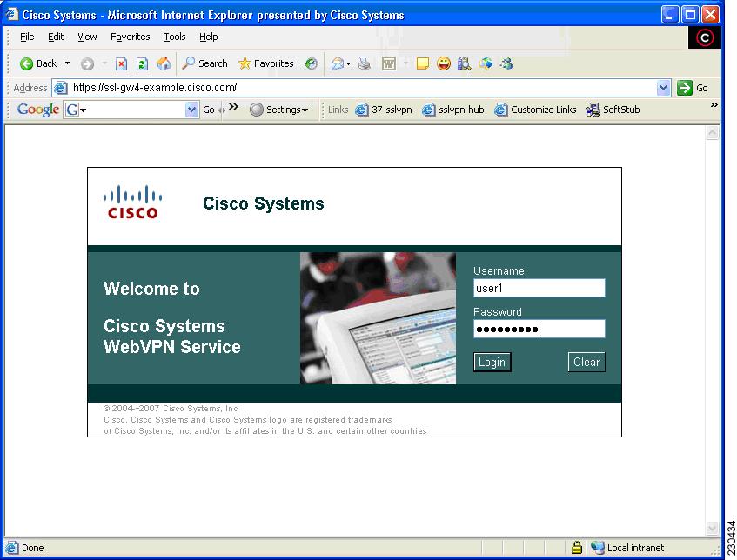This screenshot has width=737, height=560.
Task: Open the File menu
Action: [x=27, y=37]
